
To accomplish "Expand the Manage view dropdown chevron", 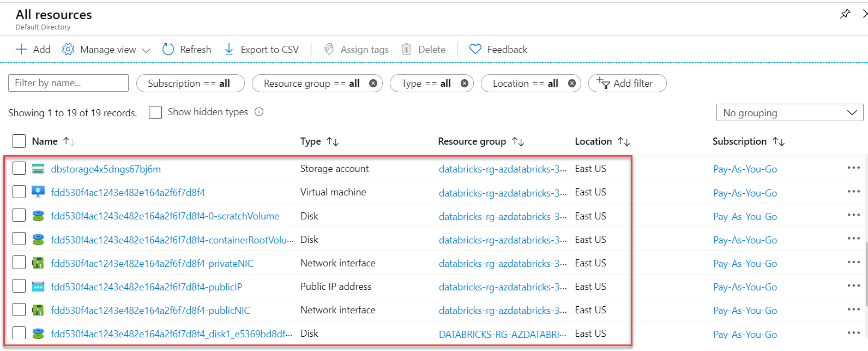I will tap(146, 50).
